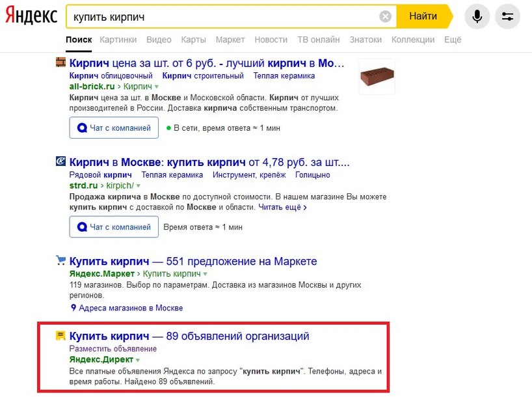This screenshot has width=532, height=397.
Task: Open the Коллекции tab
Action: (413, 40)
